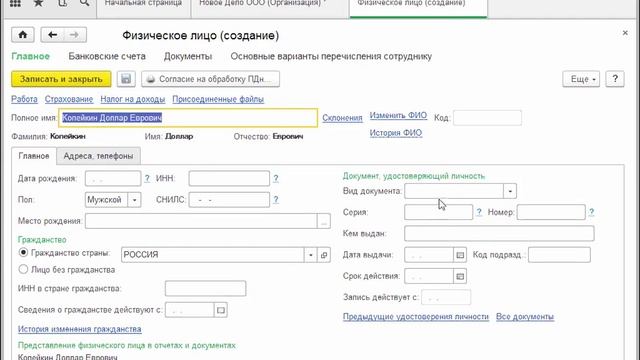This screenshot has width=640, height=360.
Task: Open Банковские счета section
Action: (107, 56)
